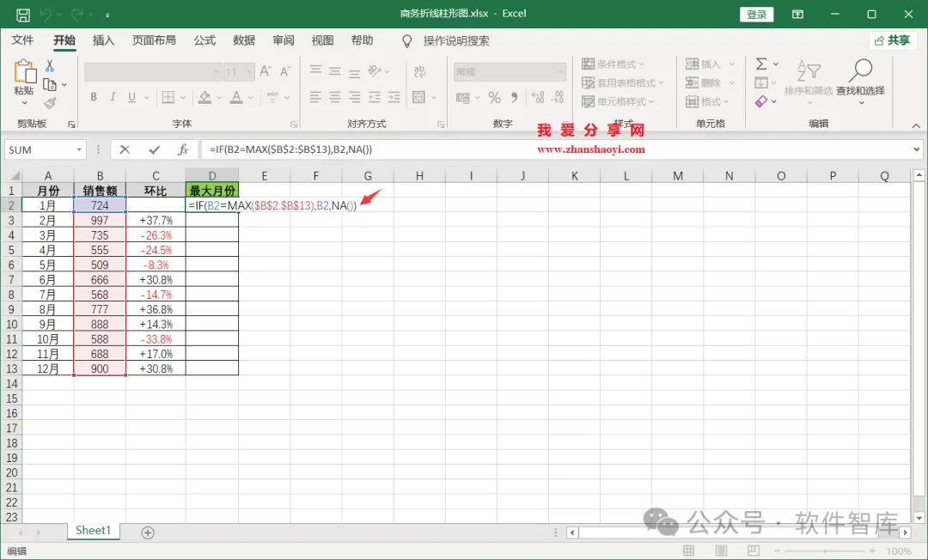Screen dimensions: 928x560
Task: Open the Fill Color dropdown arrow
Action: pyautogui.click(x=219, y=98)
